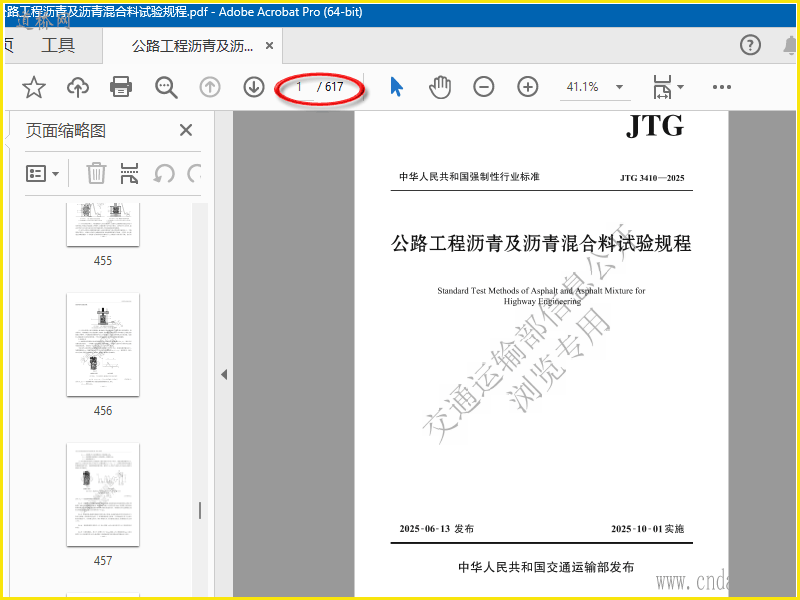800x600 pixels.
Task: Select page 457 thumbnail
Action: click(103, 494)
